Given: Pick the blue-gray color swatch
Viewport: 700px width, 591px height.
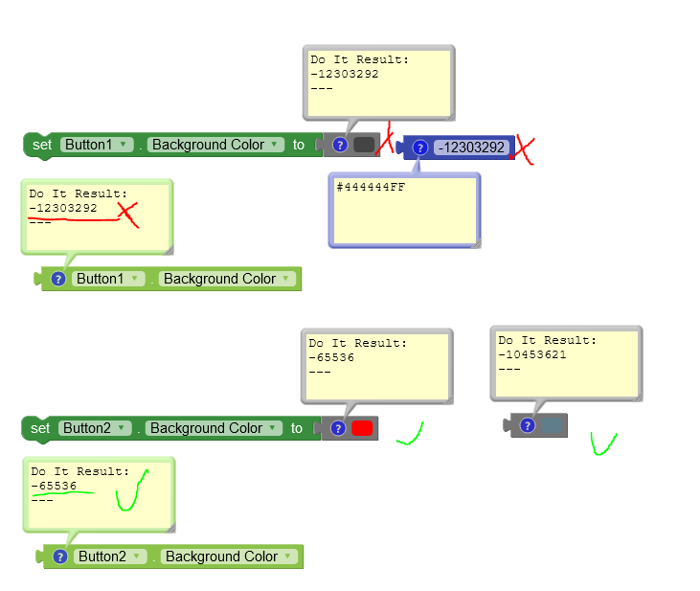Looking at the screenshot, I should 552,425.
